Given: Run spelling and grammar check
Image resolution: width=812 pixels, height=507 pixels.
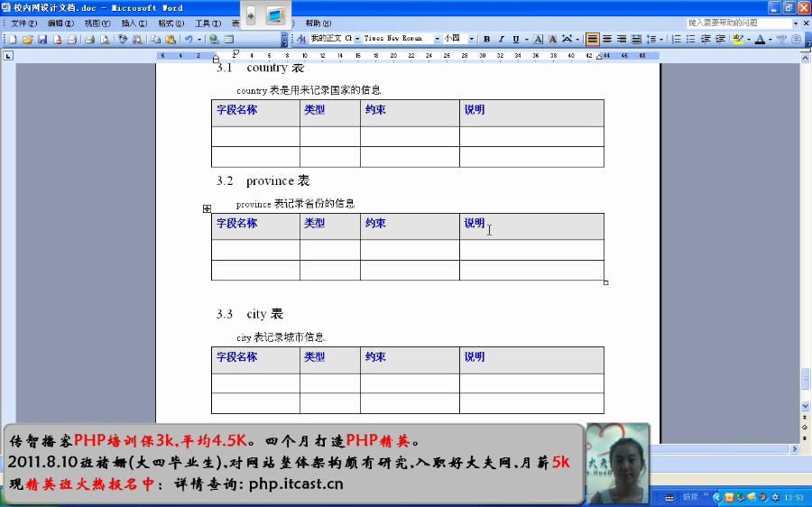Looking at the screenshot, I should pyautogui.click(x=123, y=40).
